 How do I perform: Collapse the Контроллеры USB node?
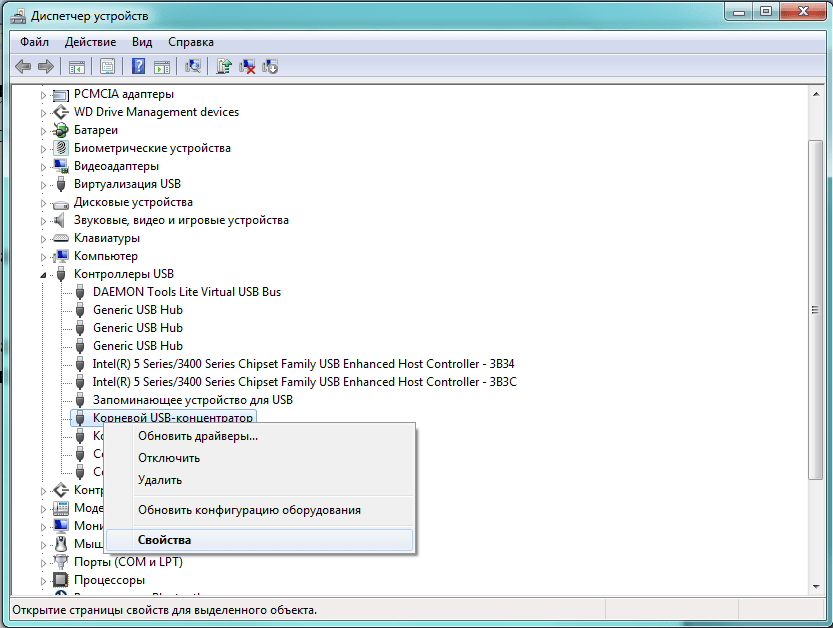44,275
